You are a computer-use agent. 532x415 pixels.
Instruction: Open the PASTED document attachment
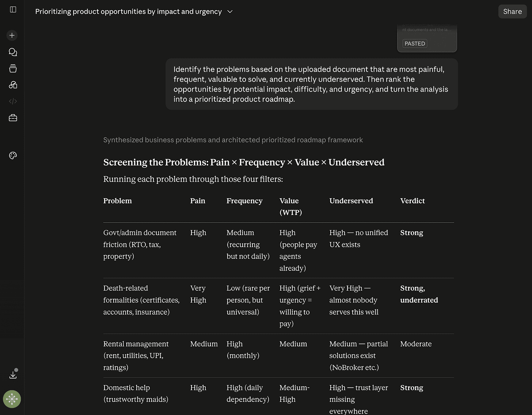(x=427, y=38)
